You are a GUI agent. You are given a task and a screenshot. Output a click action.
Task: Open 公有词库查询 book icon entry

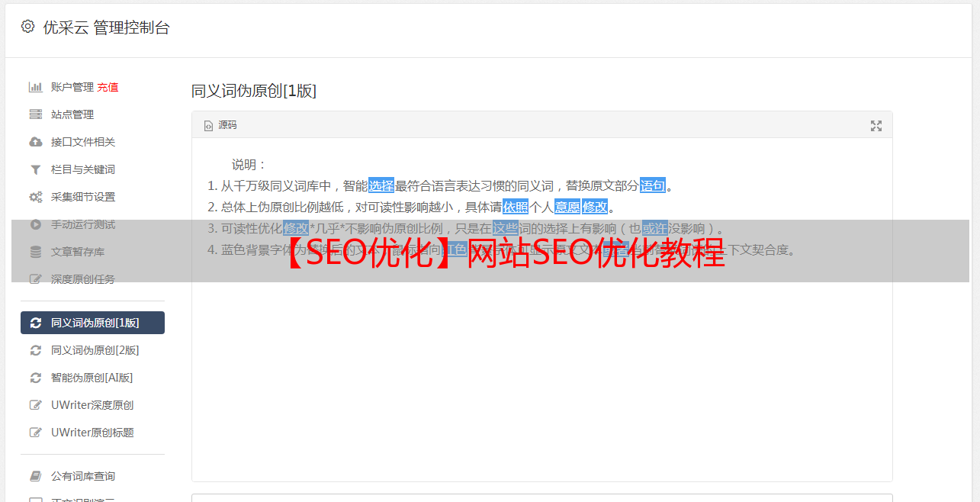tap(92, 476)
